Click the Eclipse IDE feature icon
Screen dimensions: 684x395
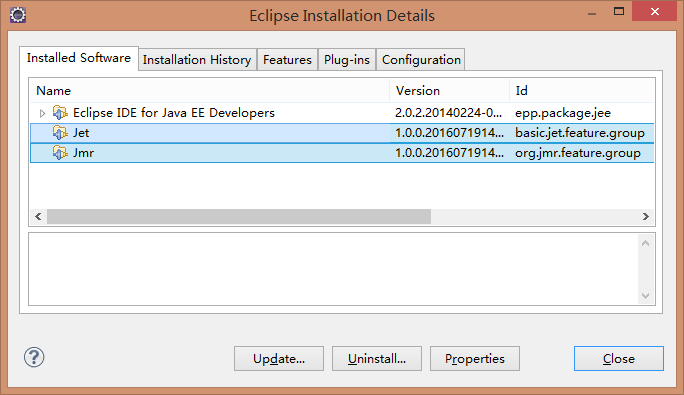[x=60, y=113]
